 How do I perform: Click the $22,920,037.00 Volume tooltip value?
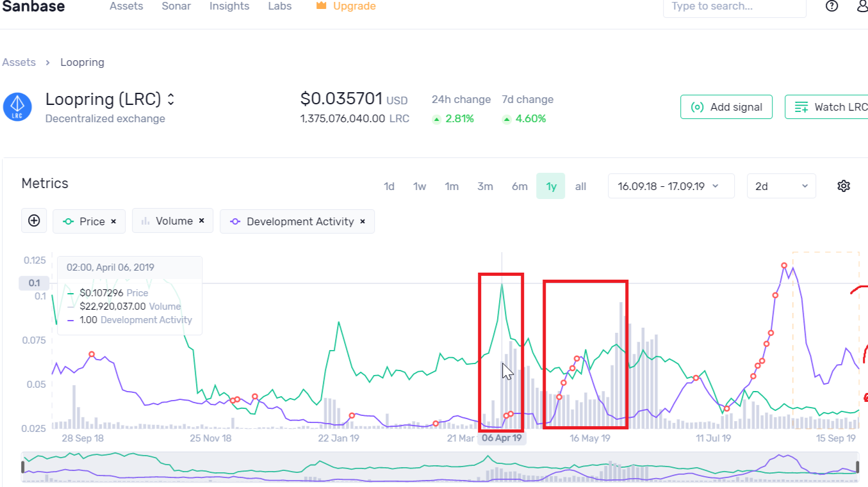[113, 307]
